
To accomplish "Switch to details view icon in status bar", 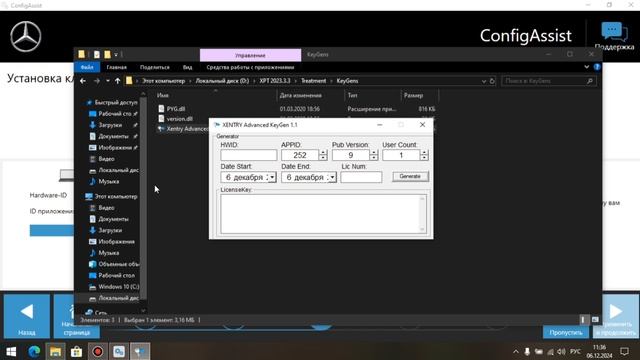I will (583, 320).
